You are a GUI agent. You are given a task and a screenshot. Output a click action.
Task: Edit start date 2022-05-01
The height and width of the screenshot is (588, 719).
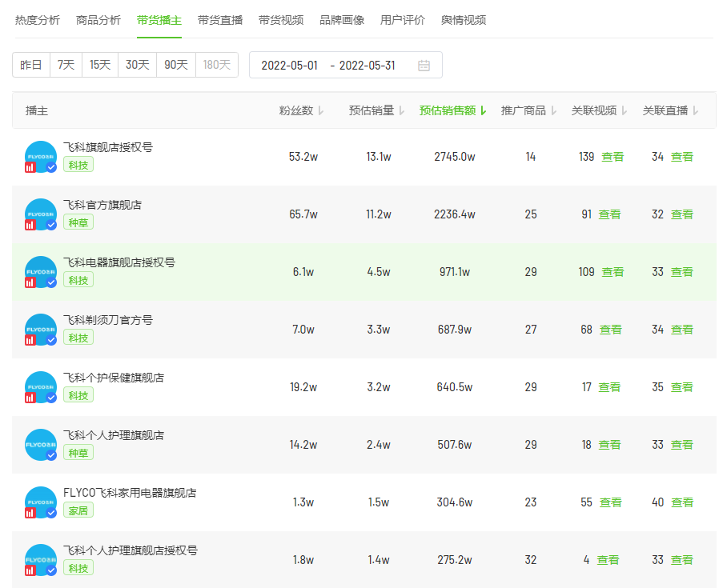(x=289, y=66)
